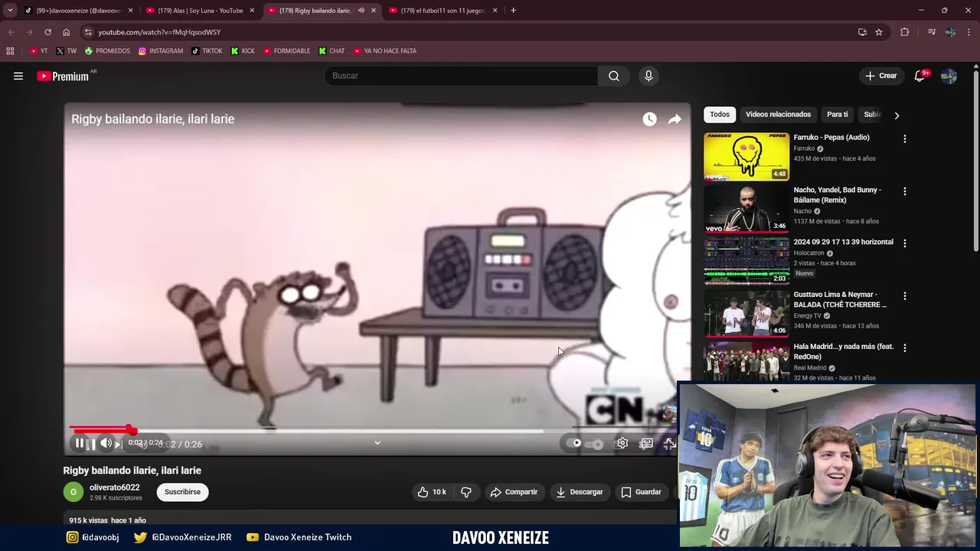Pause the Rigby video
980x551 pixels.
click(x=80, y=443)
